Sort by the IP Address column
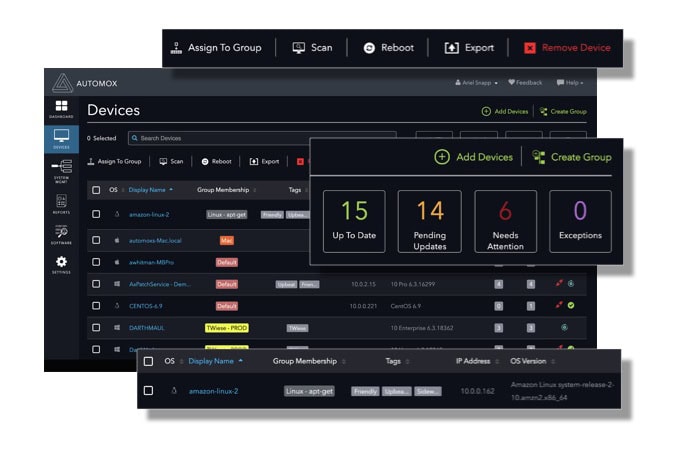This screenshot has width=700, height=466. click(x=472, y=361)
